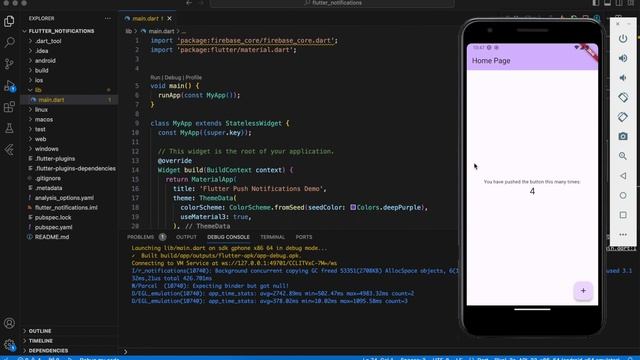Switch to the PORTS panel tab
The width and height of the screenshot is (640, 360).
point(304,237)
